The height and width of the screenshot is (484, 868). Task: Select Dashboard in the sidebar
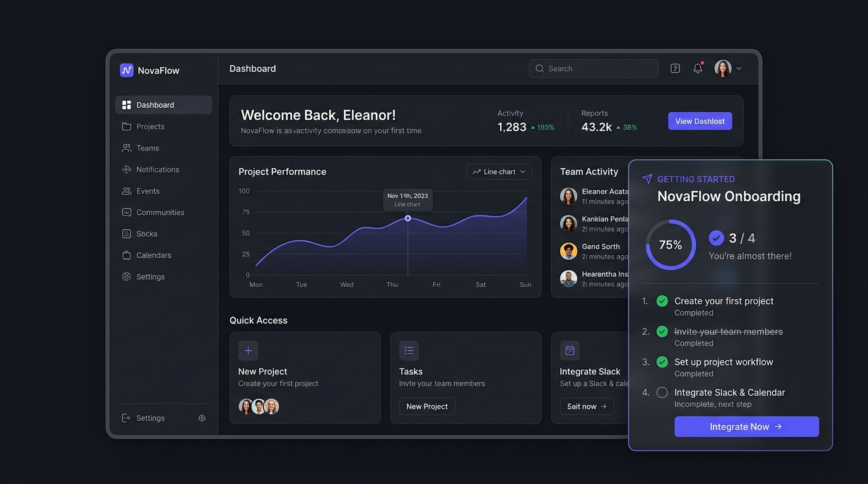coord(163,105)
